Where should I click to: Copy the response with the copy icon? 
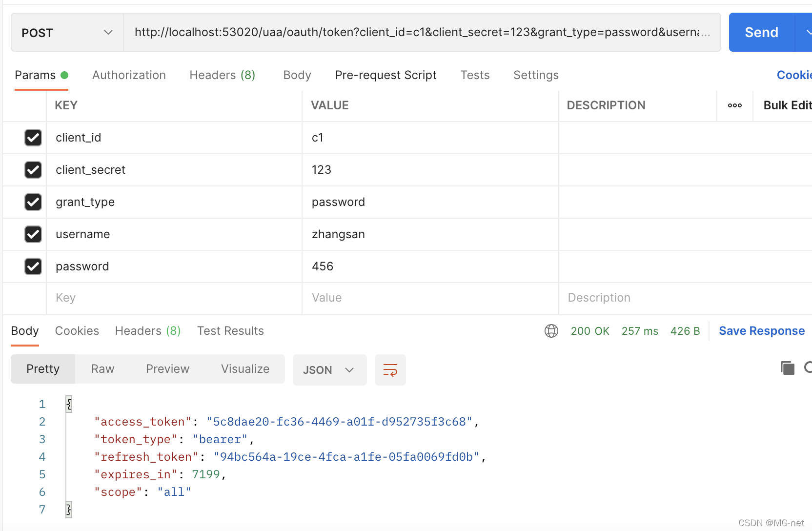pos(788,368)
